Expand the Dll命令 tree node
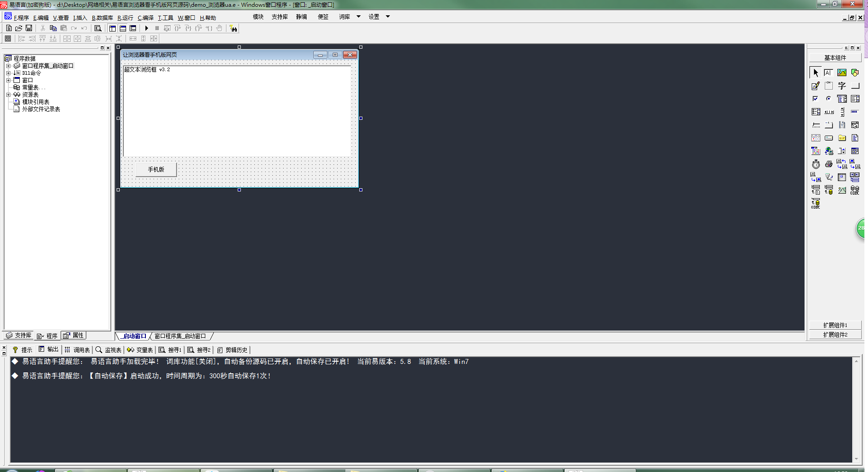The image size is (868, 472). tap(8, 73)
